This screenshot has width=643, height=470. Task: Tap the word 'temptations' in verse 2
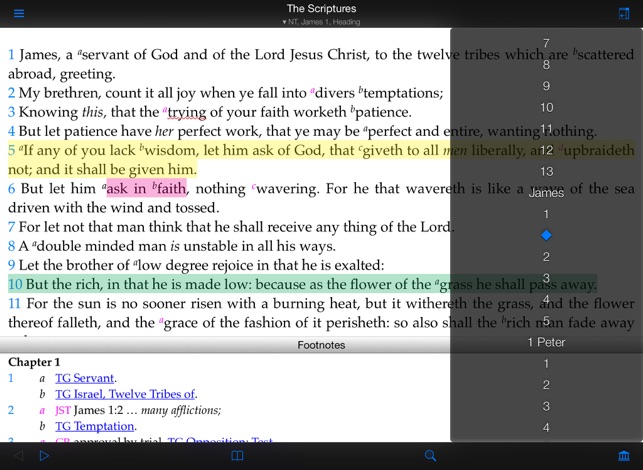tap(403, 93)
